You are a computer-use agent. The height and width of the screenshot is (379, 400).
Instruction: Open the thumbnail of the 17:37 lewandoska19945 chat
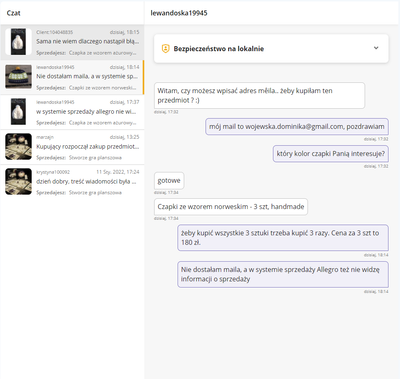click(18, 112)
